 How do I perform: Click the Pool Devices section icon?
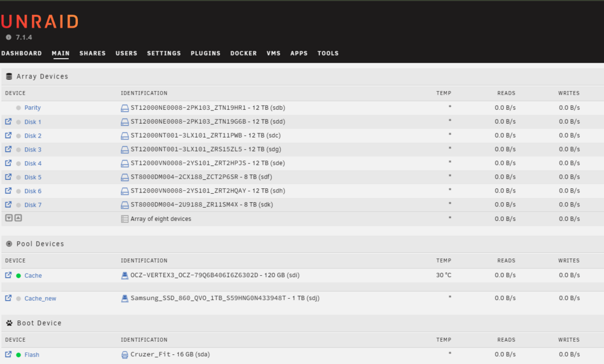[x=9, y=244]
